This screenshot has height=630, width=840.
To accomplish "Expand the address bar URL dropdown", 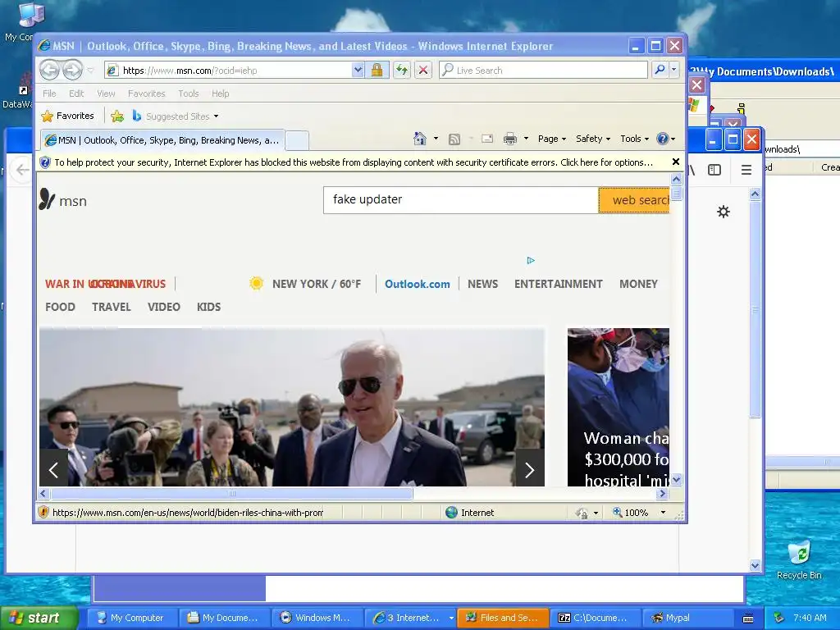I will point(358,71).
